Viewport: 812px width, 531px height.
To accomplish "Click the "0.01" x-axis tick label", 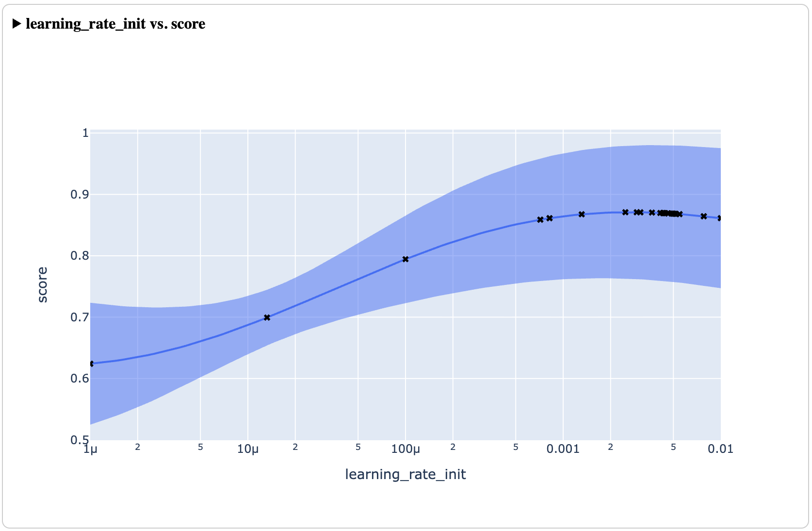I will click(x=720, y=449).
